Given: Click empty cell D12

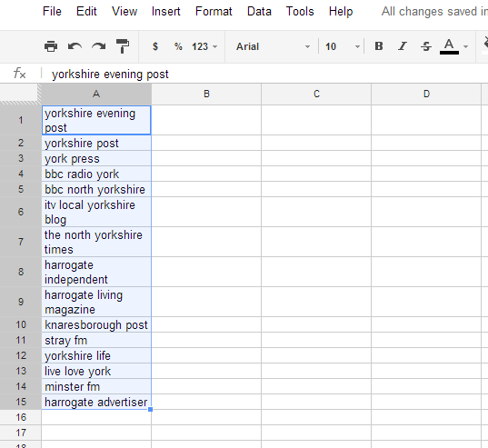Looking at the screenshot, I should tap(426, 355).
